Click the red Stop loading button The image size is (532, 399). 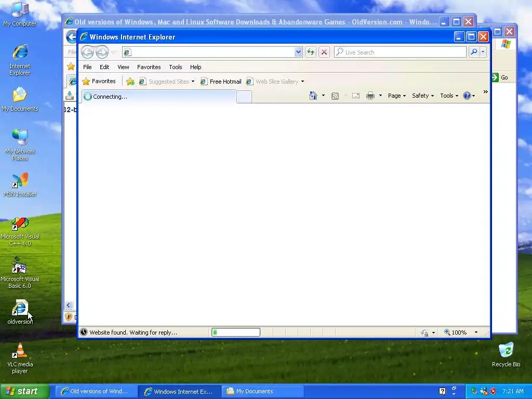(324, 52)
